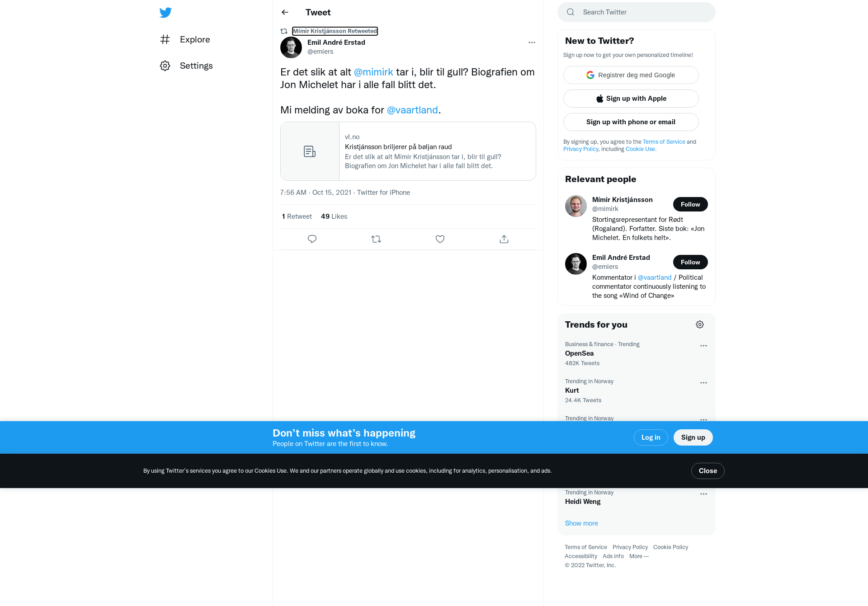The height and width of the screenshot is (606, 868).
Task: Open the @vaartland mention in tweet
Action: pos(412,110)
